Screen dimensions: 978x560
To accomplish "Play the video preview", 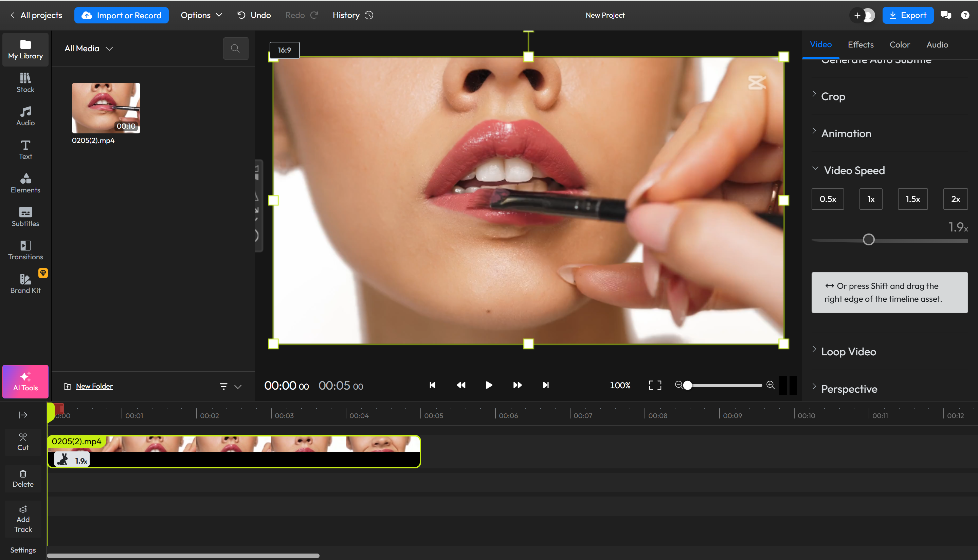I will [x=489, y=385].
